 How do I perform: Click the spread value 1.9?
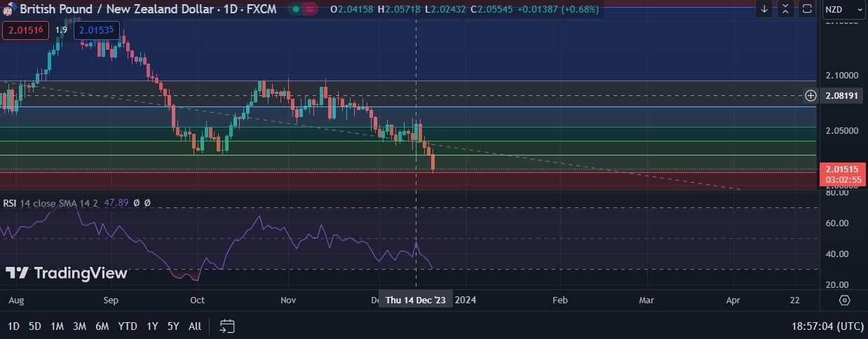[x=62, y=31]
